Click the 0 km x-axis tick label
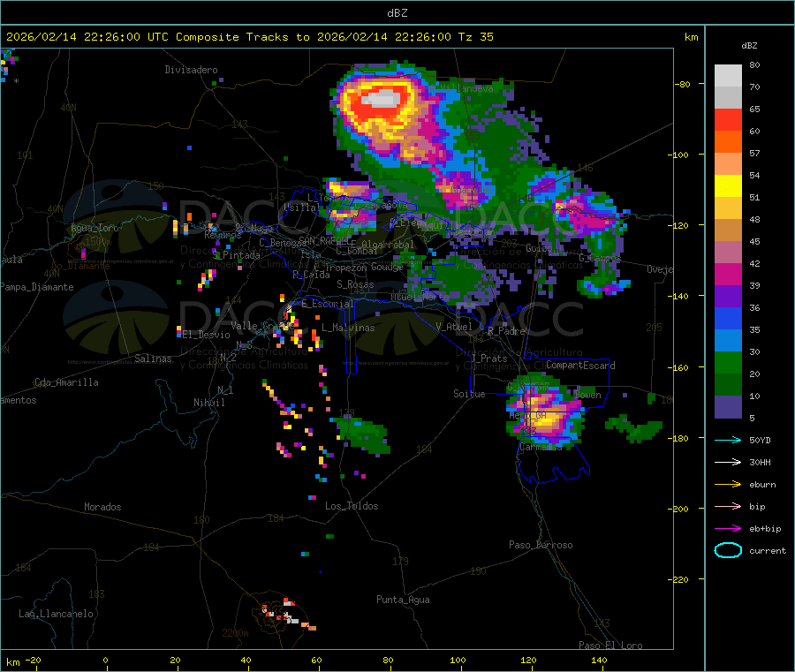The image size is (795, 672). pos(105,660)
